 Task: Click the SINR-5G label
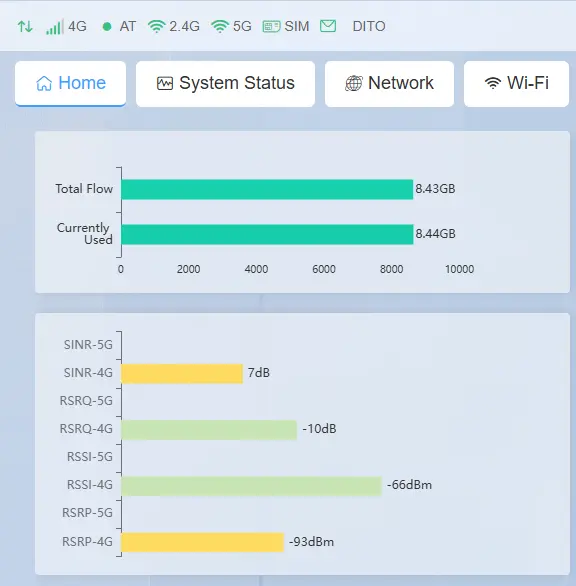tap(88, 345)
